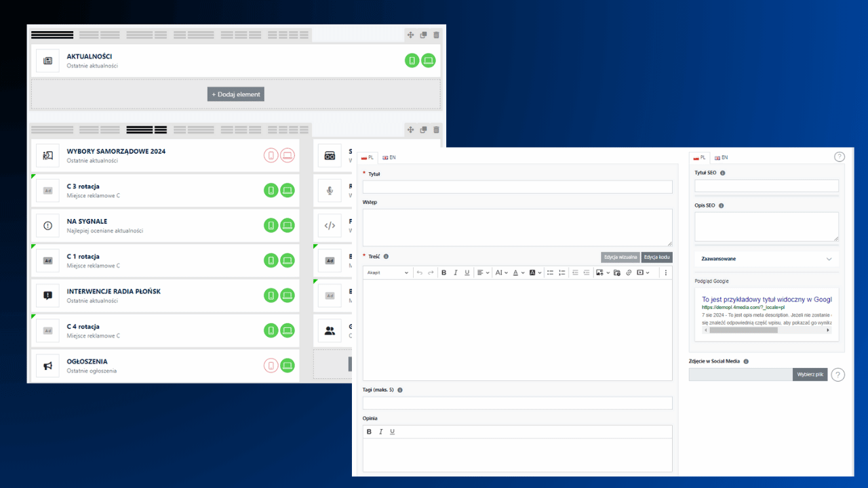This screenshot has width=868, height=488.
Task: Choose single-column layout for the first section
Action: click(x=52, y=35)
